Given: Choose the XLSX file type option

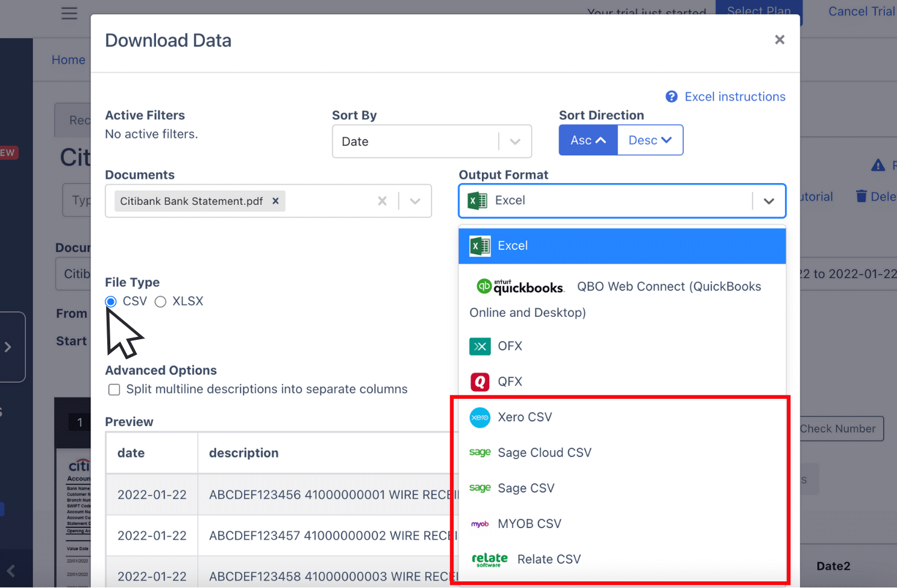Looking at the screenshot, I should point(160,301).
